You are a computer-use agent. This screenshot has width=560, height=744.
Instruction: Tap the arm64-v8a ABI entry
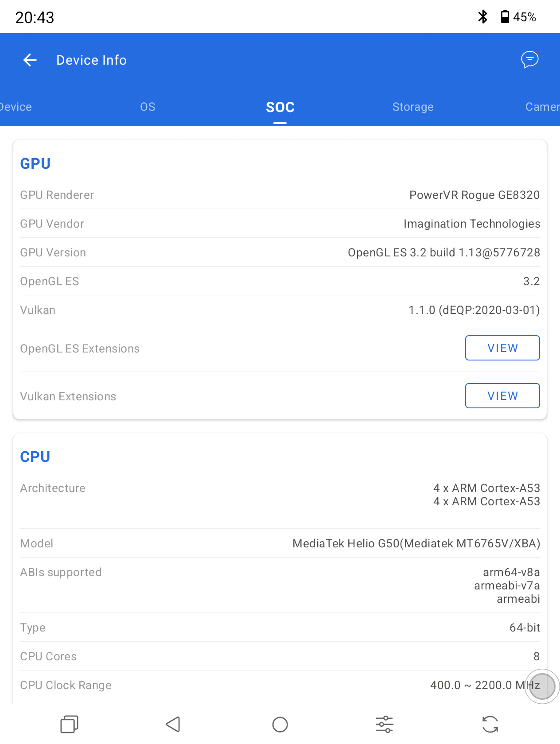[x=511, y=572]
